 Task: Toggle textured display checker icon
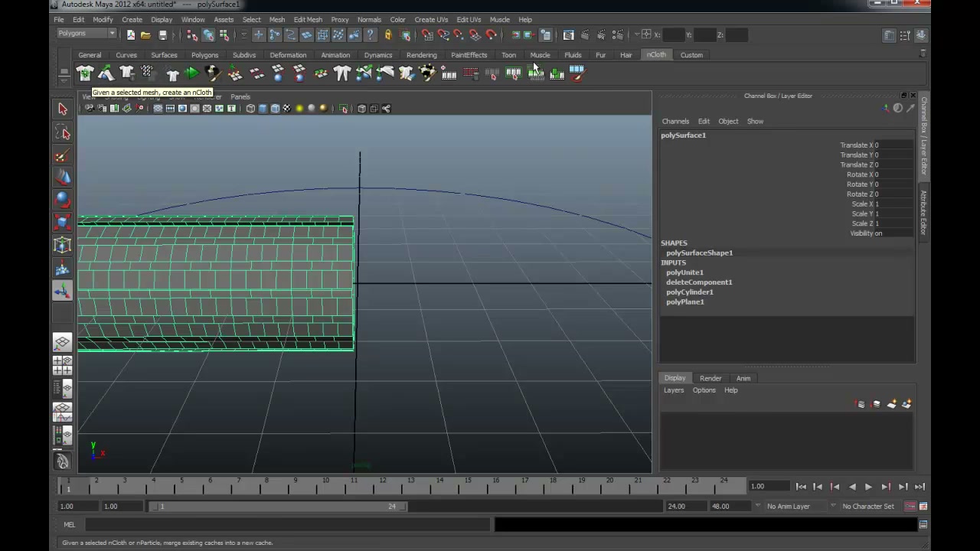(x=287, y=109)
